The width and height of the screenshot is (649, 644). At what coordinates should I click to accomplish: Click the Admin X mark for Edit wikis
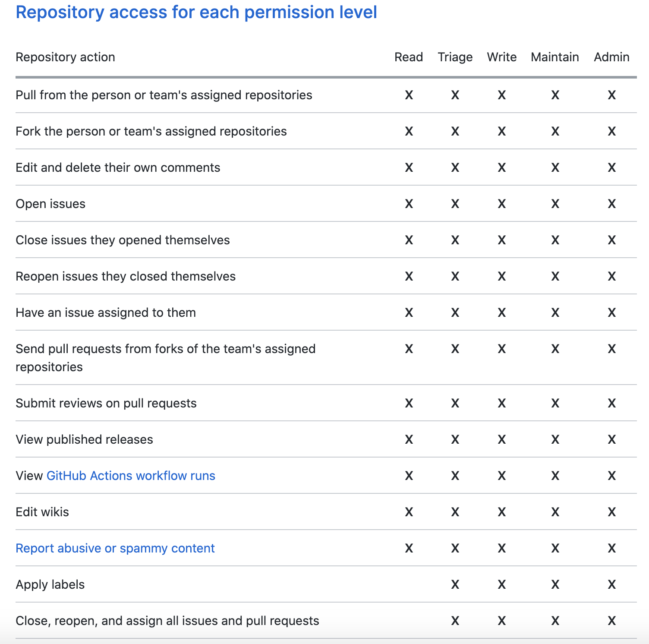(x=612, y=512)
